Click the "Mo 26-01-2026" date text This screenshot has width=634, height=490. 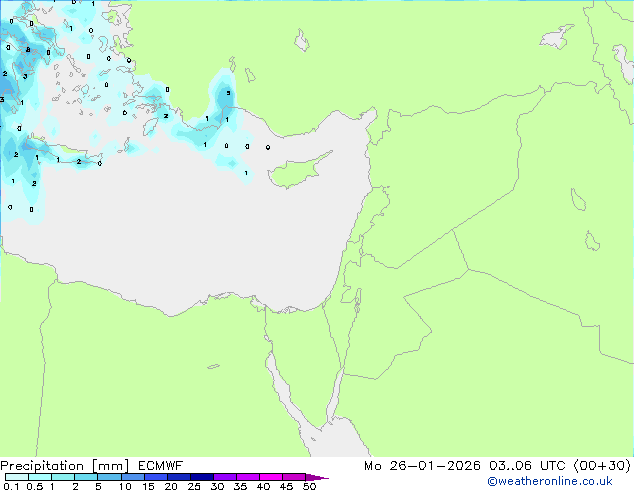(422, 466)
